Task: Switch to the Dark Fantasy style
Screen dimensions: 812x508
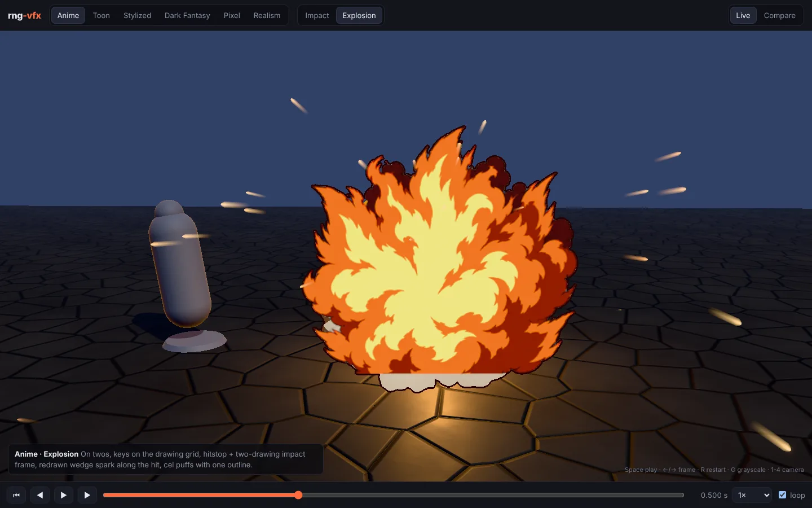Action: click(x=187, y=15)
